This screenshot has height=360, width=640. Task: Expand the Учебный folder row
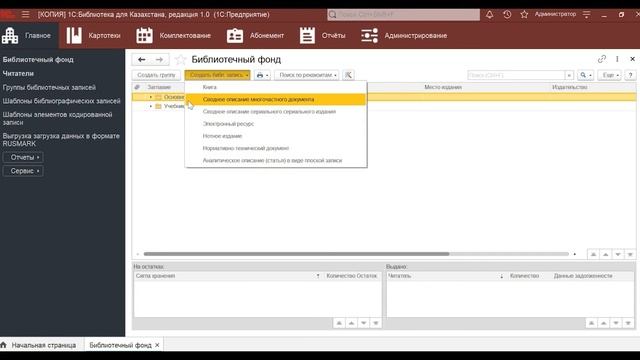[x=151, y=107]
